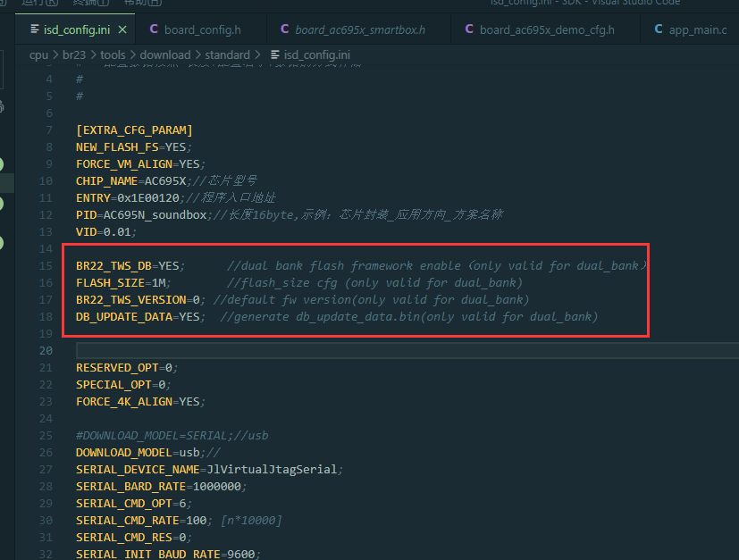
Task: Click the FLASH_SIZE=1M setting
Action: click(121, 282)
